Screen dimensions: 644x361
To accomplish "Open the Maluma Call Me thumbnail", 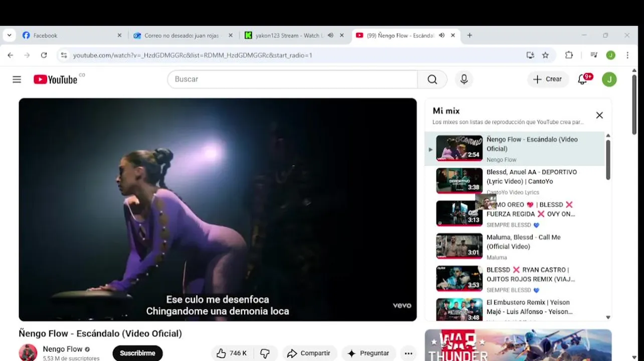I will (459, 246).
